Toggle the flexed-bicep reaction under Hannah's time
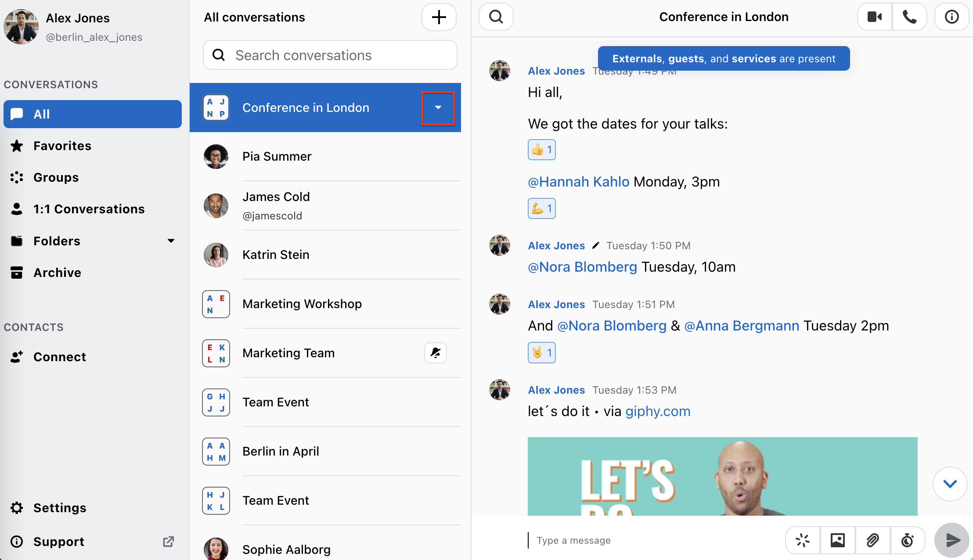This screenshot has height=560, width=973. (x=541, y=208)
